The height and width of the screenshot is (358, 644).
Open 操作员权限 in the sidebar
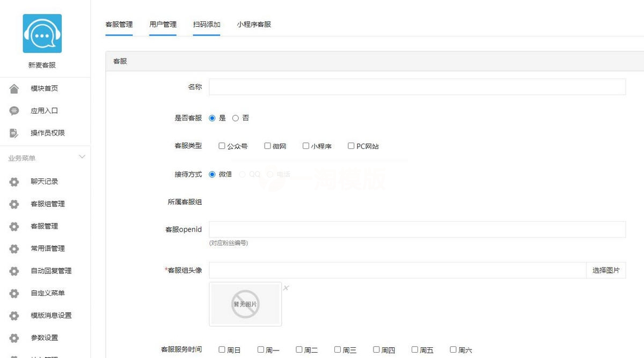pyautogui.click(x=47, y=133)
